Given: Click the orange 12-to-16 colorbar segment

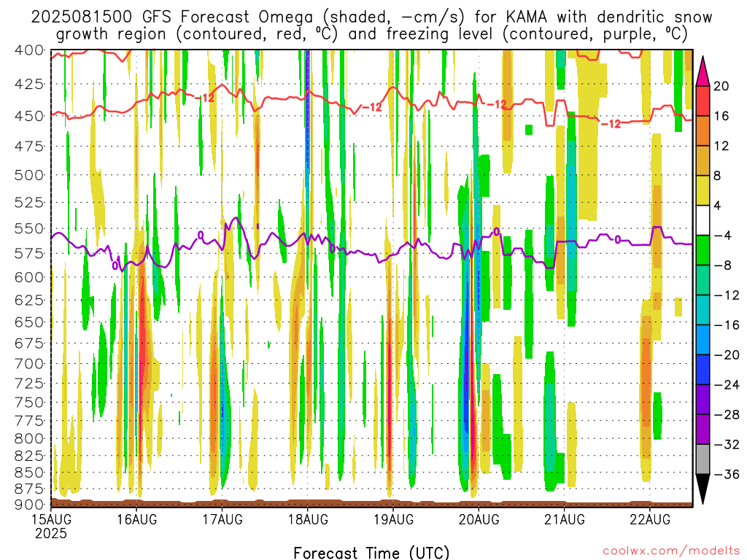Looking at the screenshot, I should [703, 131].
